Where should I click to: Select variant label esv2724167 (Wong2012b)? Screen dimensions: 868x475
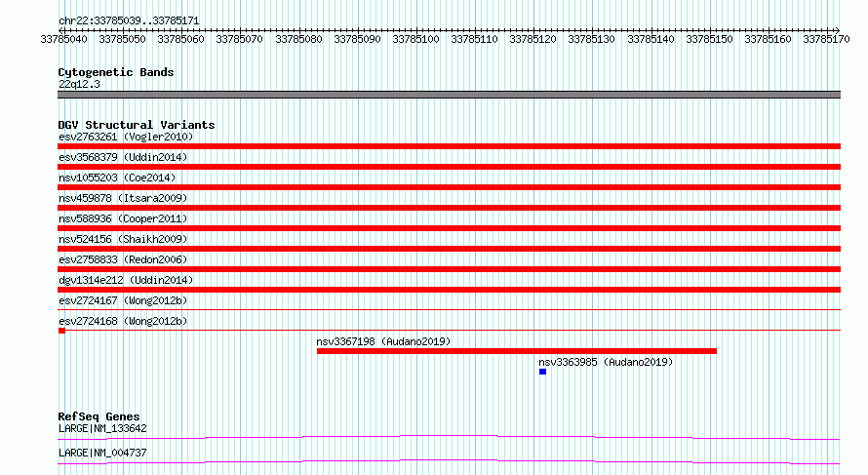point(123,300)
